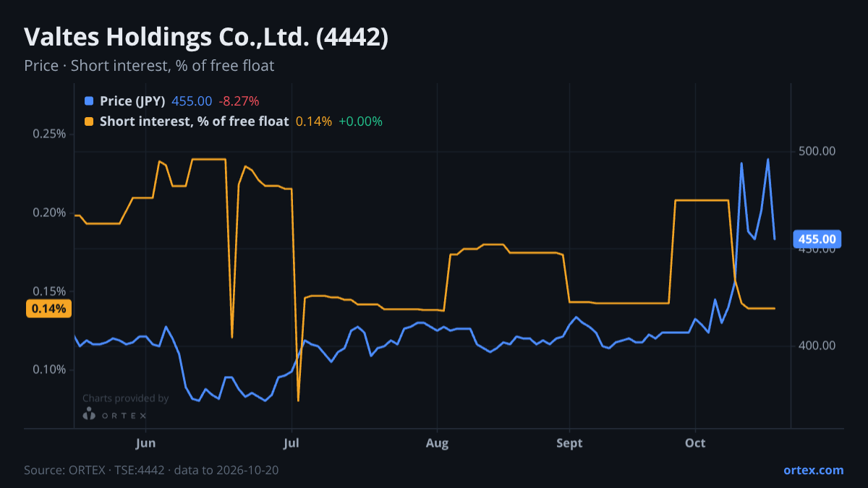Select the 'Short interest, % of free float' legend label

coord(194,121)
